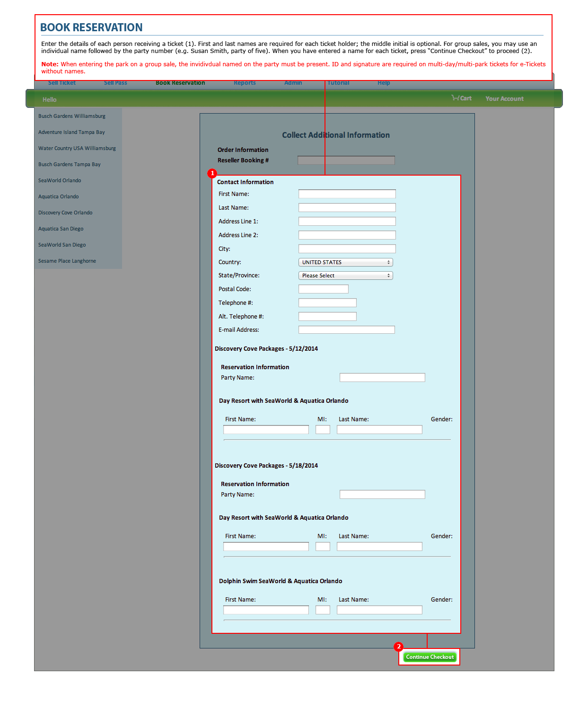Viewport: 588px width, 710px height.
Task: Go to Your Account
Action: click(x=504, y=98)
